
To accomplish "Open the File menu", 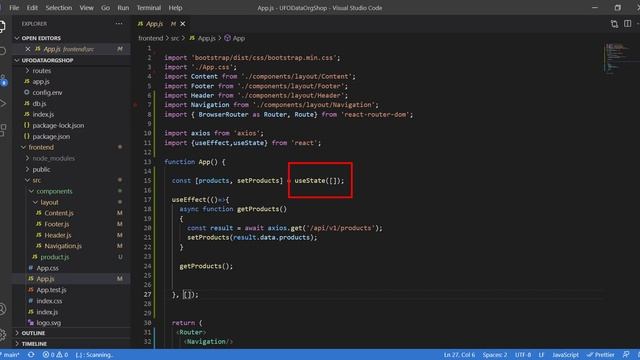I will pos(14,8).
